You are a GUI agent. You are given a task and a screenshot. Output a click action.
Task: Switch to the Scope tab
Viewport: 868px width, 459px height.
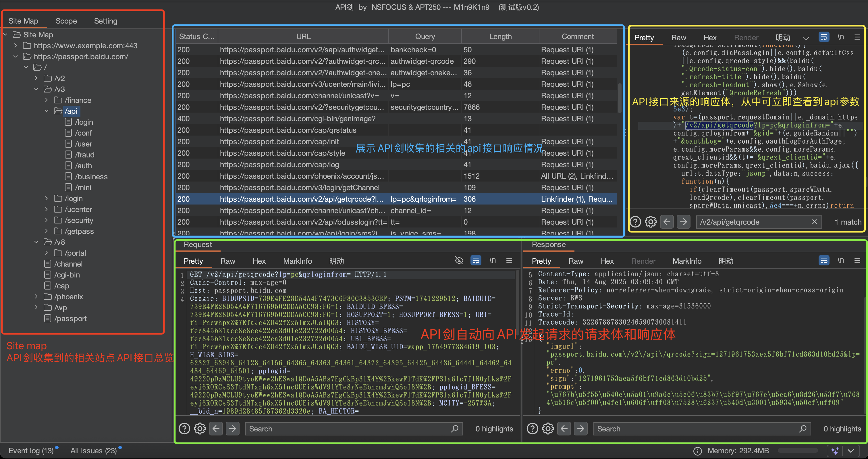click(66, 21)
